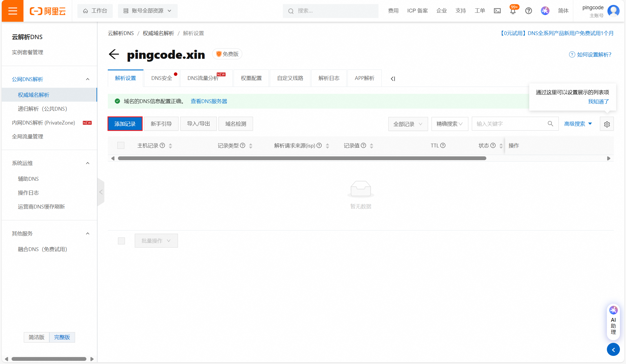Click the help question mark icon
Image resolution: width=626 pixels, height=364 pixels.
point(528,11)
